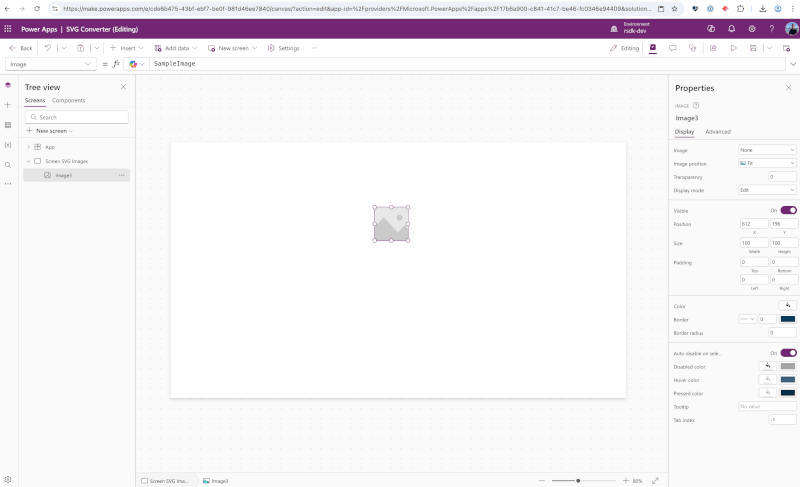
Task: Open the Comments icon
Action: coord(672,48)
